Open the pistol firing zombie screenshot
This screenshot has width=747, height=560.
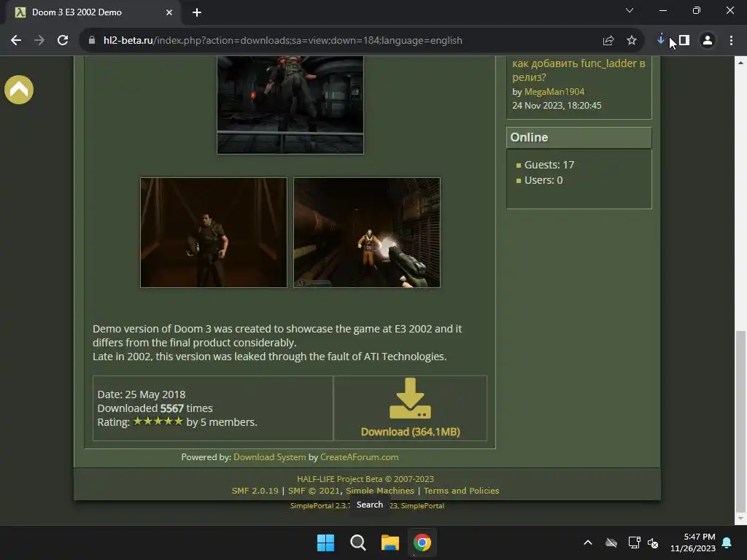[367, 233]
